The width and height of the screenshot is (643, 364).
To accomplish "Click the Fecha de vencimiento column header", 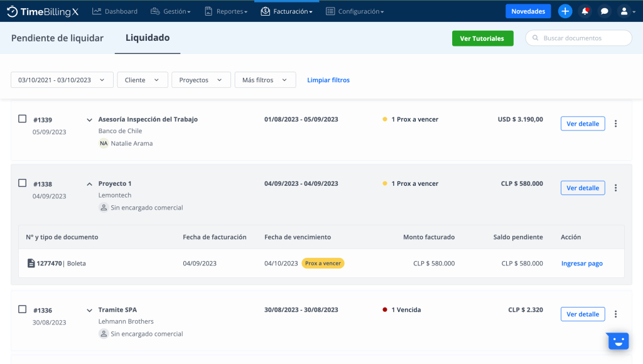I will (x=298, y=237).
